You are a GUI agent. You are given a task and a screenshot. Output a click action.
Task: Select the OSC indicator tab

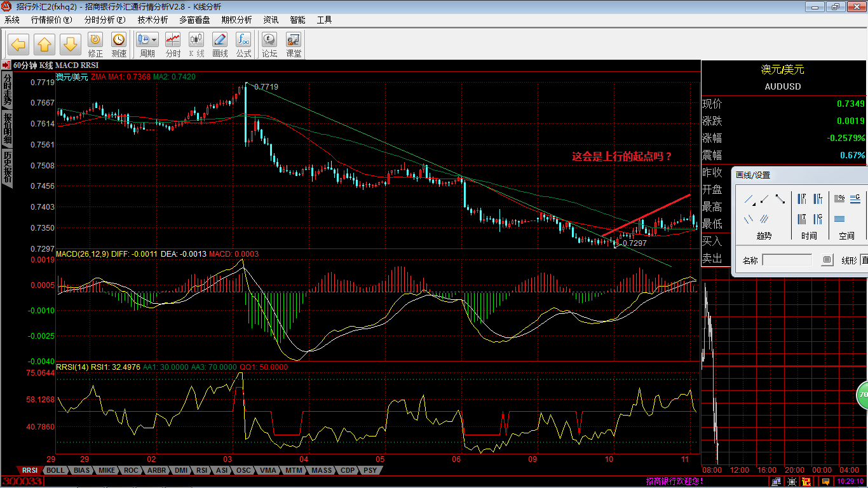click(x=243, y=470)
